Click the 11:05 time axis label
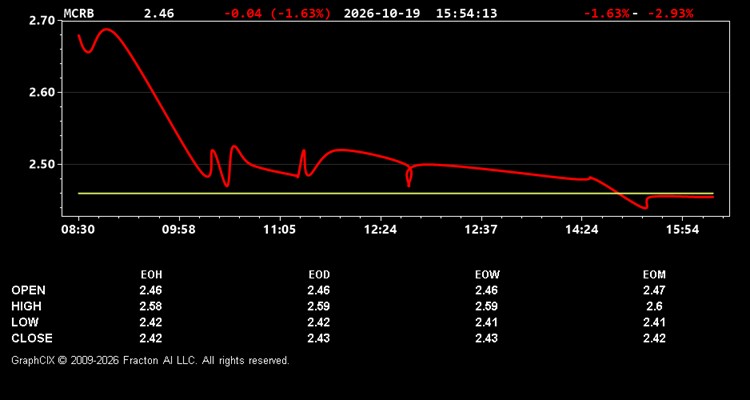This screenshot has height=400, width=750. tap(279, 230)
